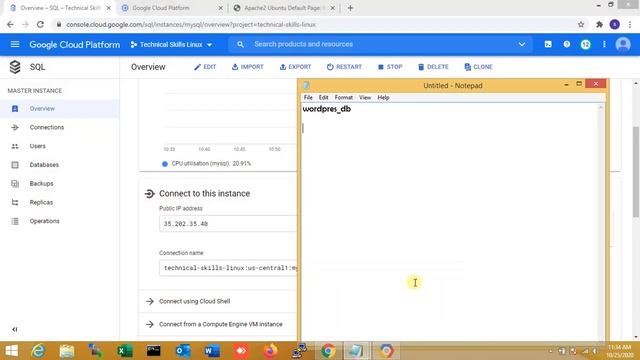The image size is (640, 360).
Task: Click the wordpres_db text in Notepad
Action: (327, 109)
